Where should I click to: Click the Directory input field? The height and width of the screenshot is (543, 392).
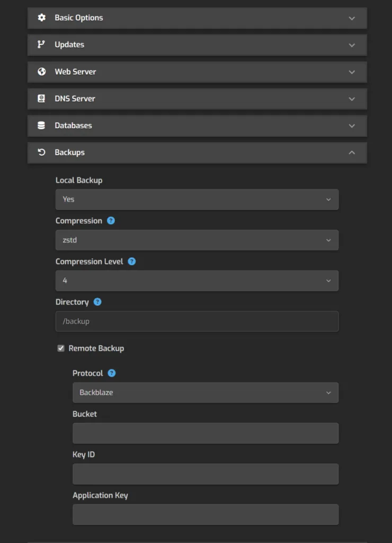(x=197, y=321)
